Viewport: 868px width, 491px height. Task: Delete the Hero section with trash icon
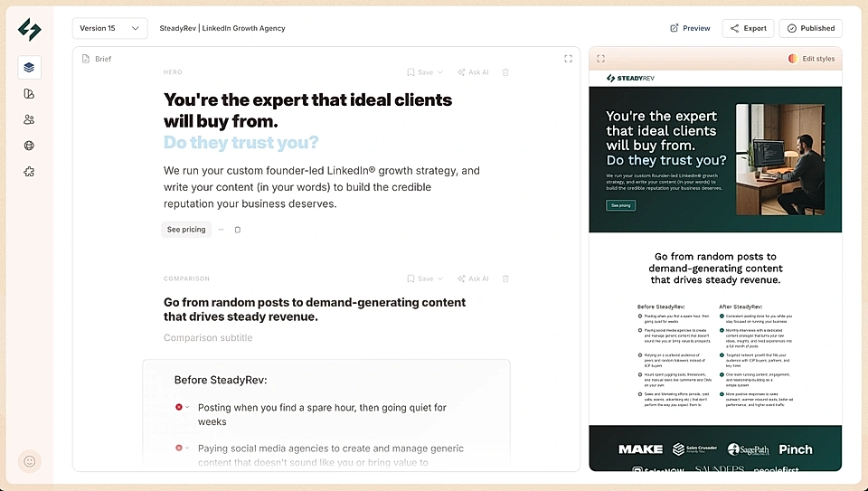(505, 72)
